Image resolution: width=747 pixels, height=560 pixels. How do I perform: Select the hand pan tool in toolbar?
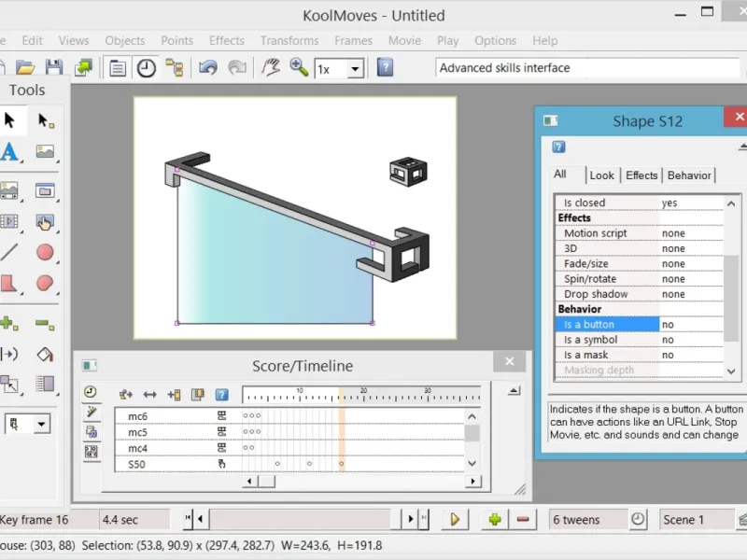[271, 67]
